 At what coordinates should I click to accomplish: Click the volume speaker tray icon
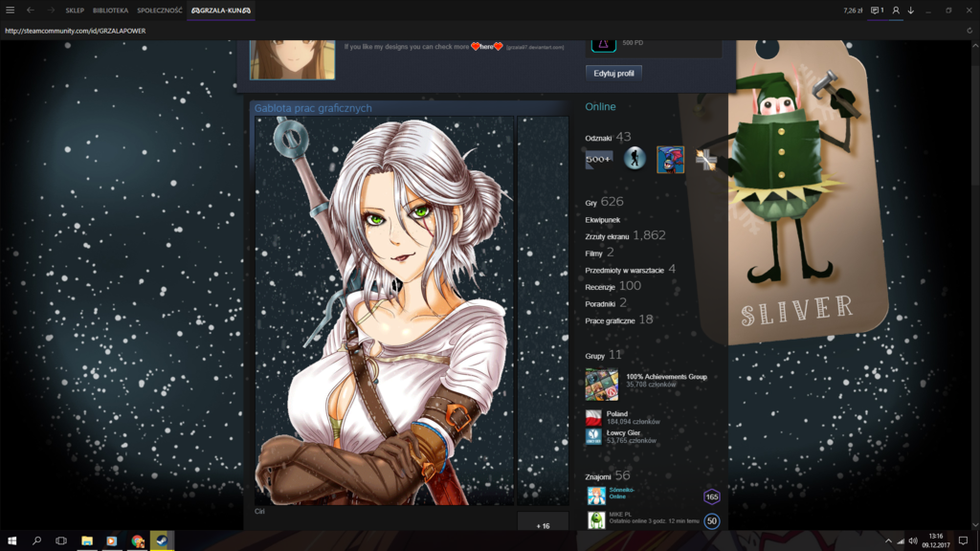coord(913,541)
